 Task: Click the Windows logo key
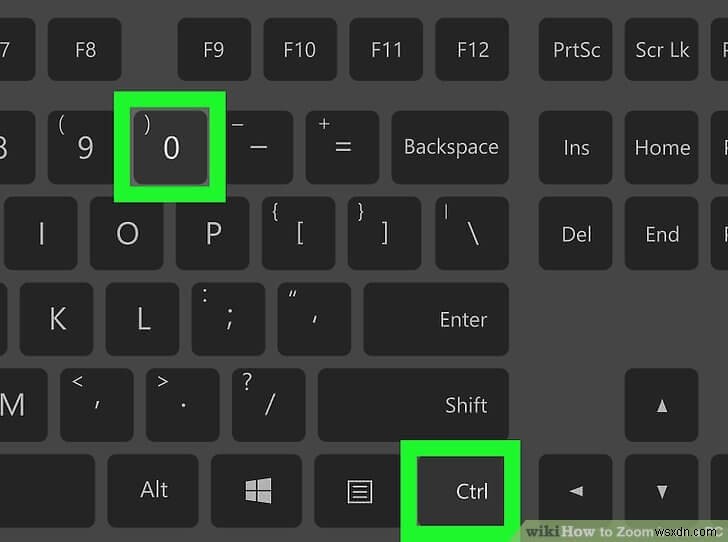[x=257, y=490]
